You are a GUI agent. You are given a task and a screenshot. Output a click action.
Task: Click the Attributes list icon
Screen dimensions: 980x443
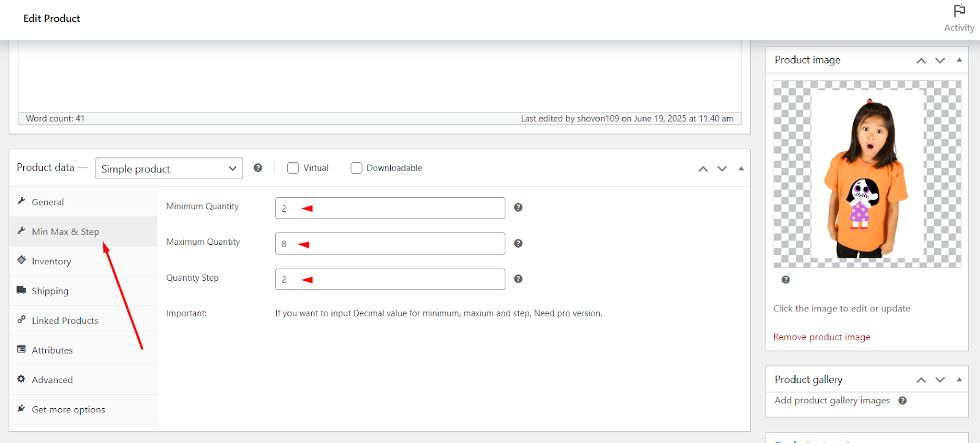tap(21, 349)
